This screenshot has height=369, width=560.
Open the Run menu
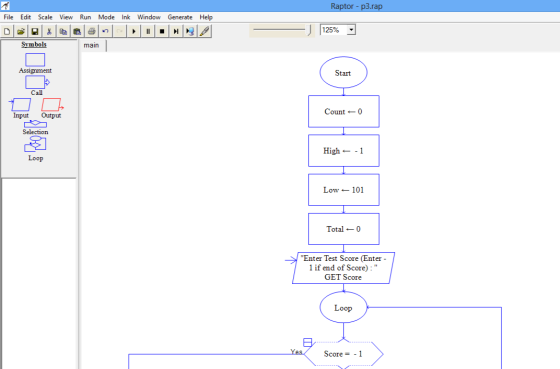[x=85, y=17]
